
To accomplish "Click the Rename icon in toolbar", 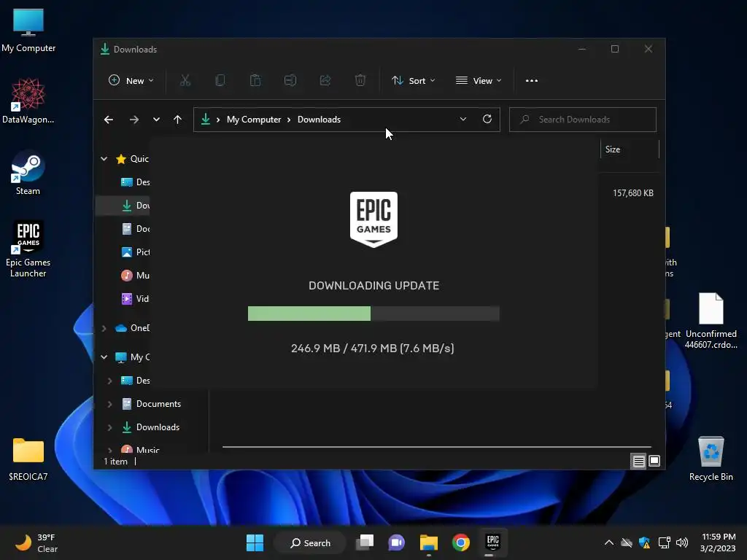I will [x=290, y=80].
